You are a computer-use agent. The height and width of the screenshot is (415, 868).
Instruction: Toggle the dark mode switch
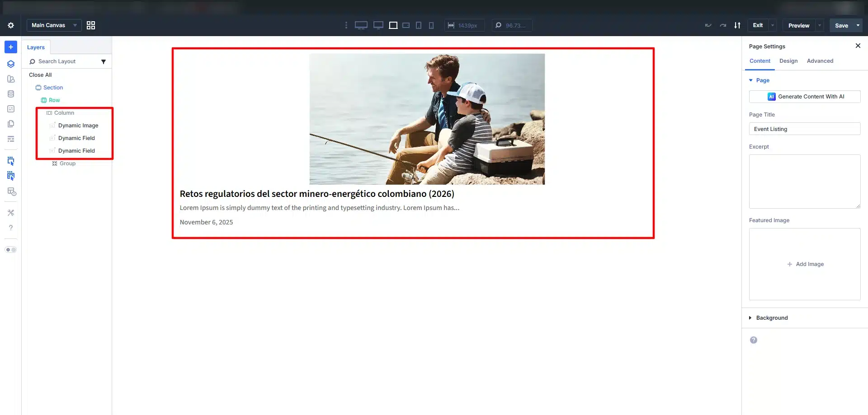point(11,250)
